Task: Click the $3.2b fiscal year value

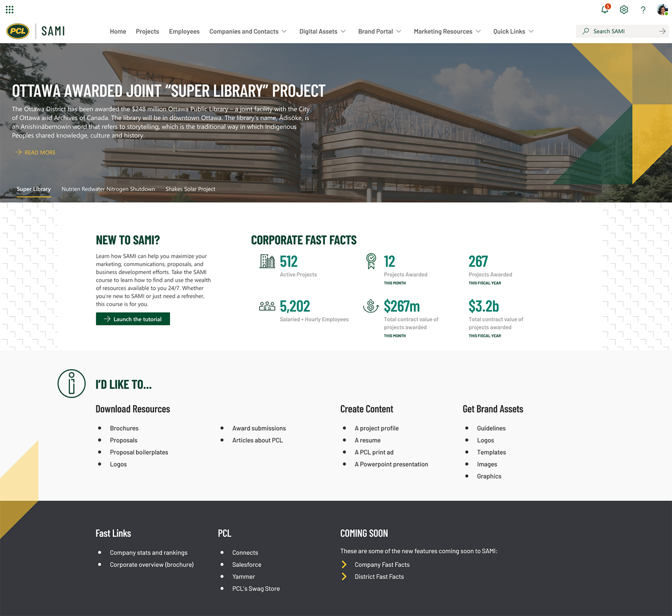Action: pyautogui.click(x=484, y=306)
